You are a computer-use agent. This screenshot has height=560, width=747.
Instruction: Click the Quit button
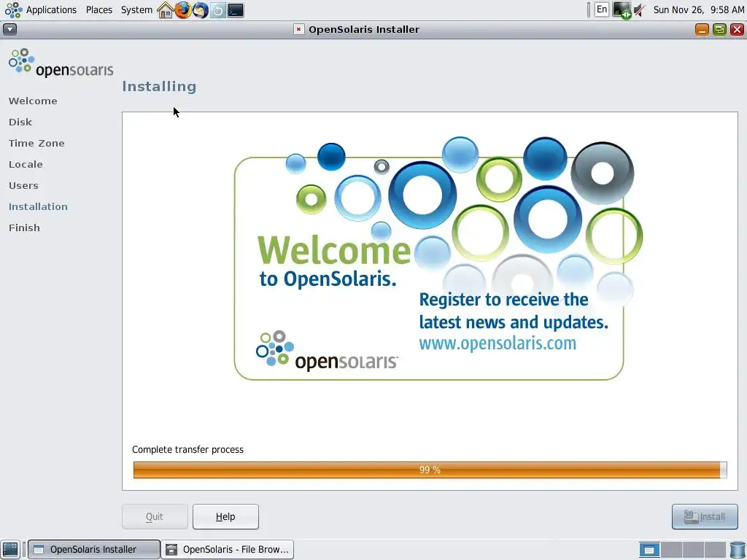[155, 517]
